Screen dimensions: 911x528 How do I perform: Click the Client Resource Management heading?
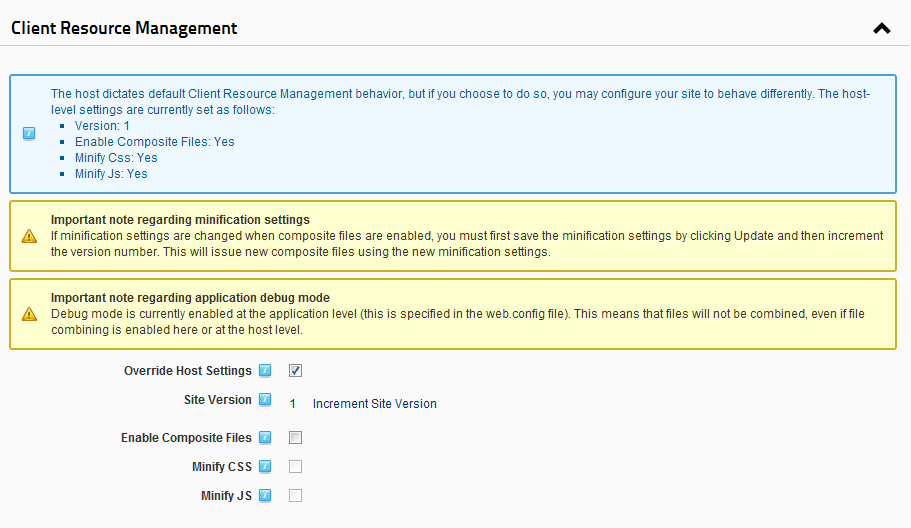tap(124, 28)
